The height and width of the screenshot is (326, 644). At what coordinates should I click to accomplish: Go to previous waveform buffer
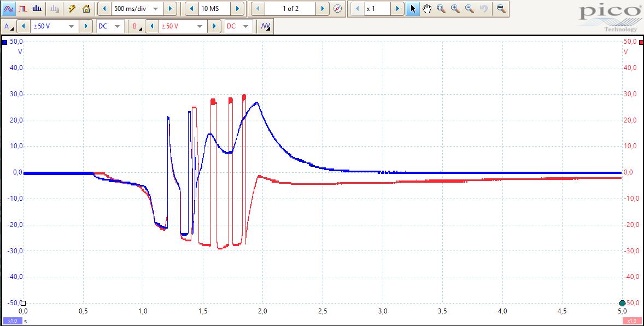coord(258,8)
